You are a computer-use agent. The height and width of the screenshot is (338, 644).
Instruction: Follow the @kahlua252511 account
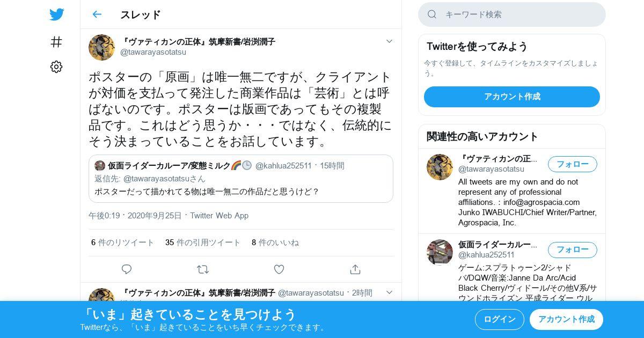(573, 250)
